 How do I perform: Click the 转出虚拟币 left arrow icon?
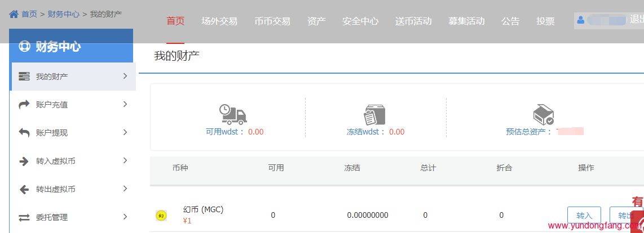[24, 189]
